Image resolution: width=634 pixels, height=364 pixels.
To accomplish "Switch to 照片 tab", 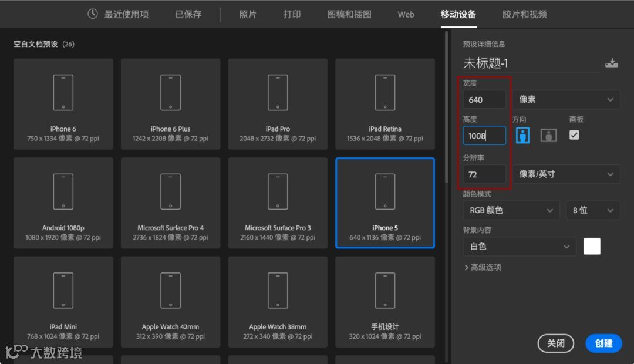I will point(248,14).
